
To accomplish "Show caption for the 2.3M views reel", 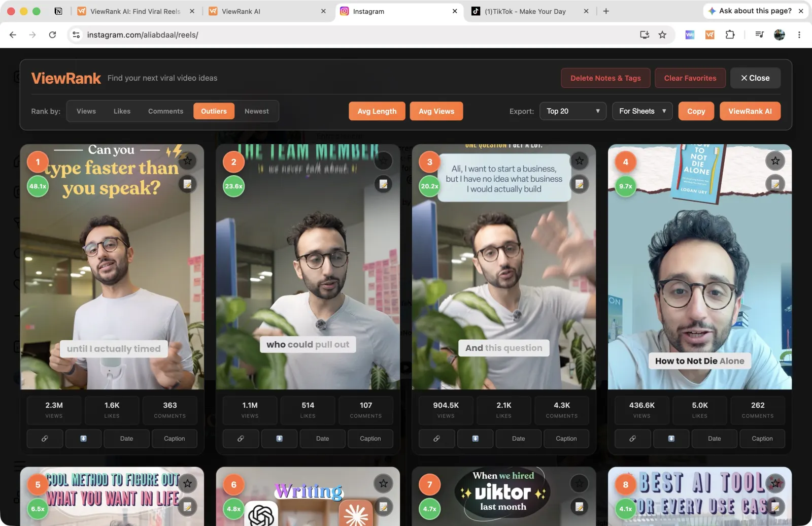I will click(175, 439).
